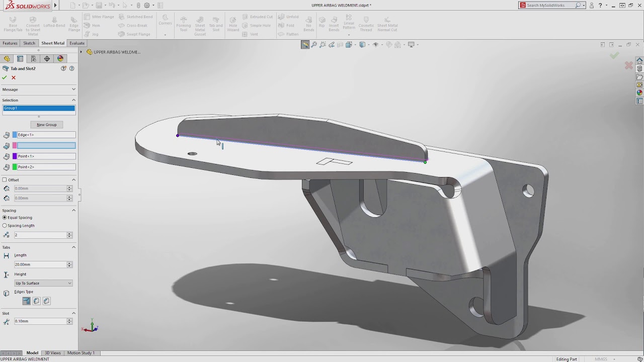Select the Sharp edges type button

27,301
